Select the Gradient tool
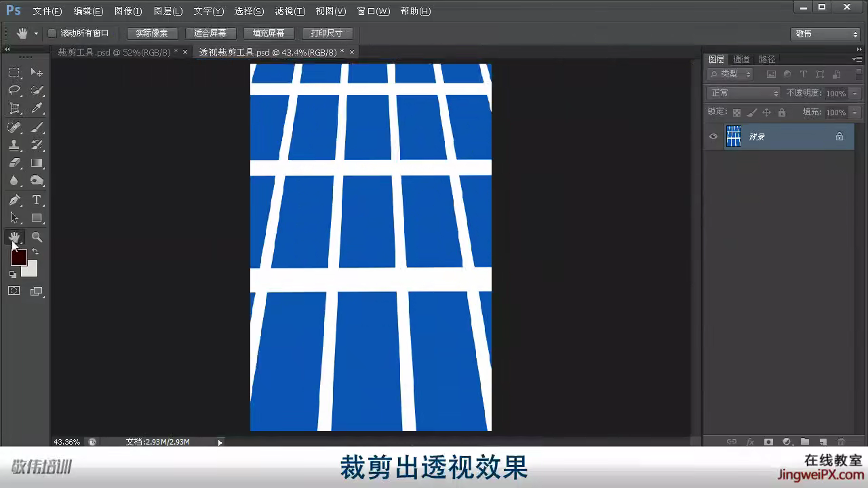The image size is (868, 488). pos(37,163)
